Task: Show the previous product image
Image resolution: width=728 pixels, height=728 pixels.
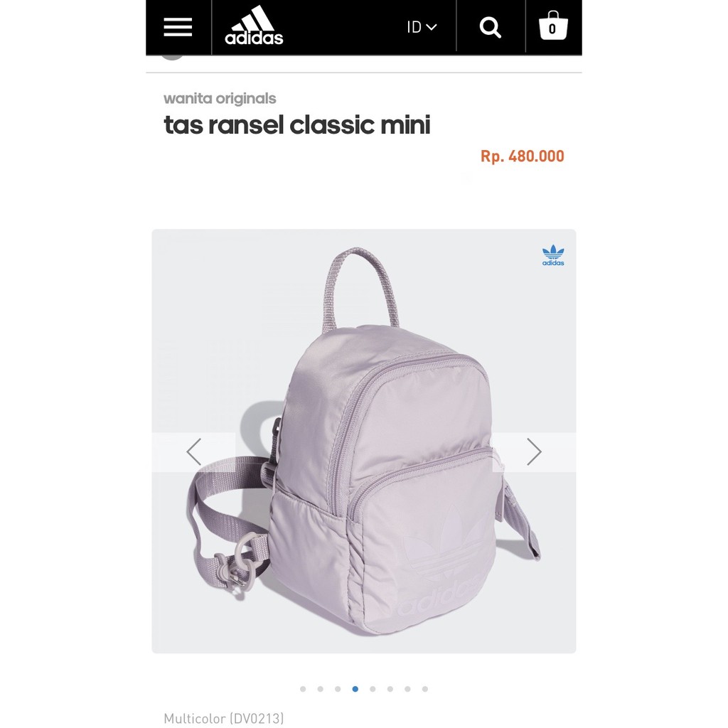Action: click(193, 451)
